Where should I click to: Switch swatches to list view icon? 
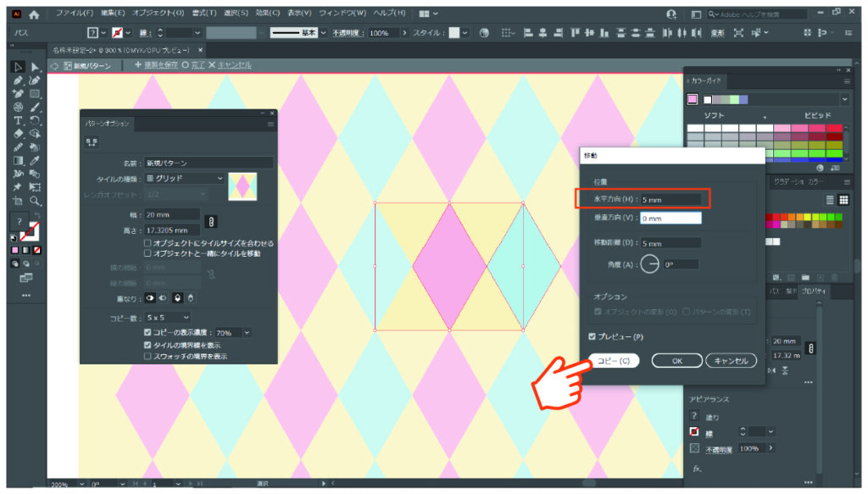pyautogui.click(x=830, y=200)
